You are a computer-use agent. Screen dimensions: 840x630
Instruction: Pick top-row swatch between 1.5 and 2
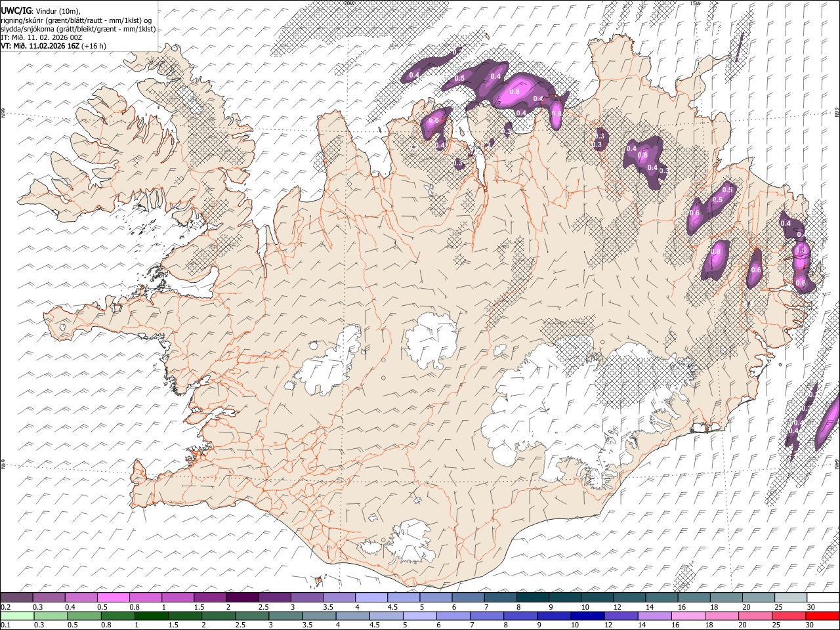tap(210, 597)
